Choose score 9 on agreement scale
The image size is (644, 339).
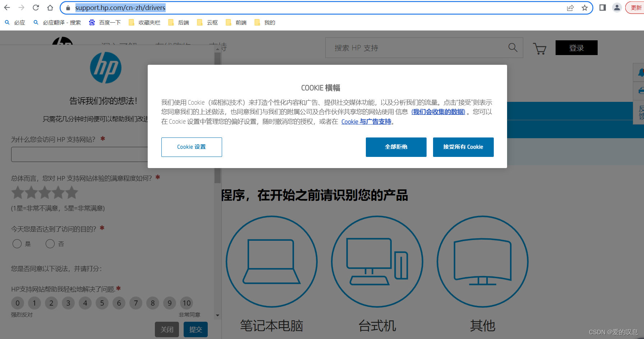pos(170,303)
